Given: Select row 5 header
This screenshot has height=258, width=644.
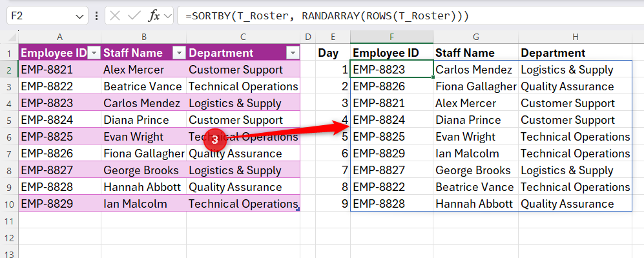Looking at the screenshot, I should (x=9, y=120).
